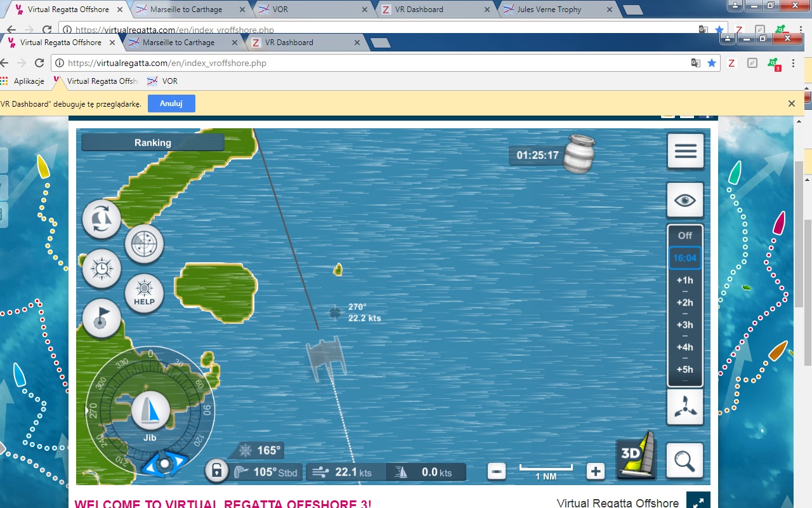Select the 16:04 current time forecast
The image size is (812, 508).
pyautogui.click(x=685, y=258)
